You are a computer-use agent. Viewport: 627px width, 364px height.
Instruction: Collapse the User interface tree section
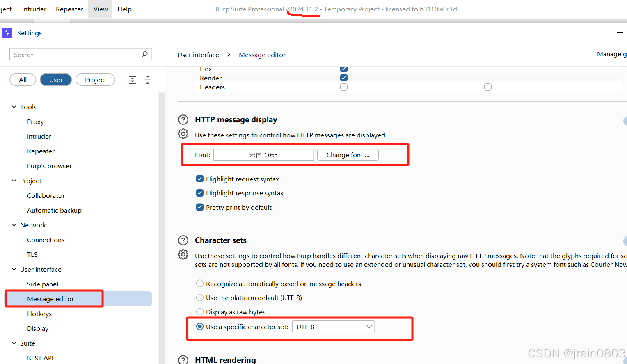pyautogui.click(x=14, y=269)
